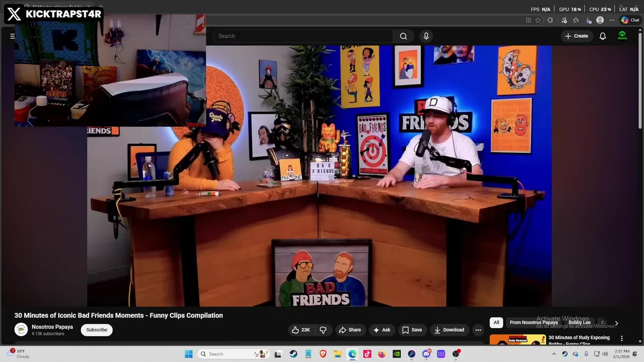Subscribe to Nosotros Papaya
The height and width of the screenshot is (362, 644).
click(x=97, y=330)
